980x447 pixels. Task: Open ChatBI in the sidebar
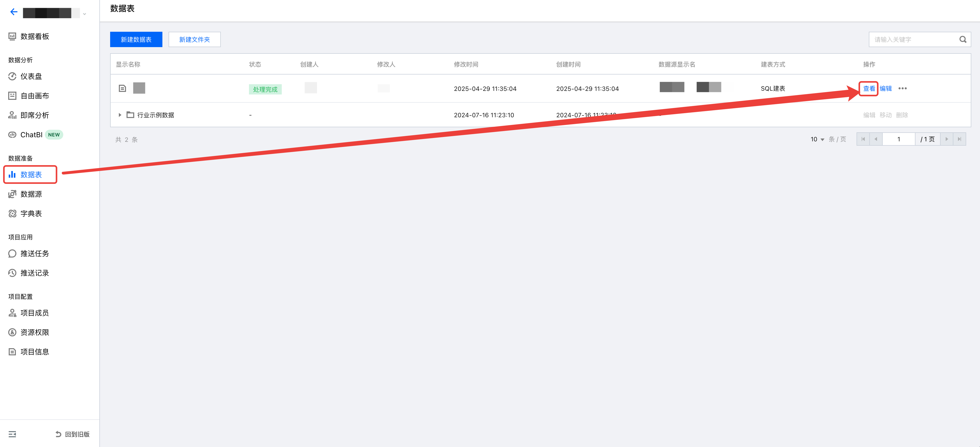tap(31, 135)
